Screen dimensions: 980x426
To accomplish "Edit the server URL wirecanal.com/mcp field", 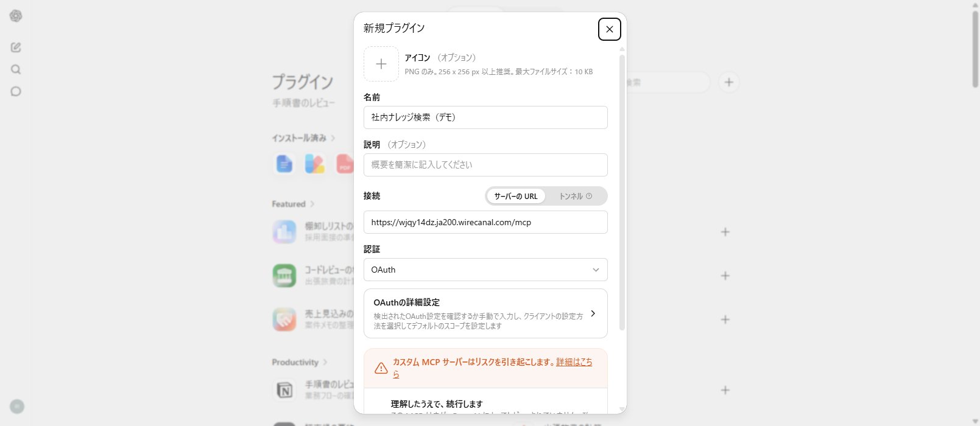I will pyautogui.click(x=485, y=222).
